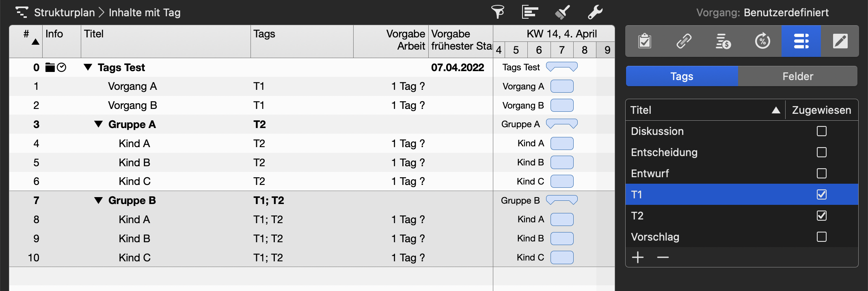Open the cost inspector icon
The image size is (868, 291).
(x=723, y=41)
